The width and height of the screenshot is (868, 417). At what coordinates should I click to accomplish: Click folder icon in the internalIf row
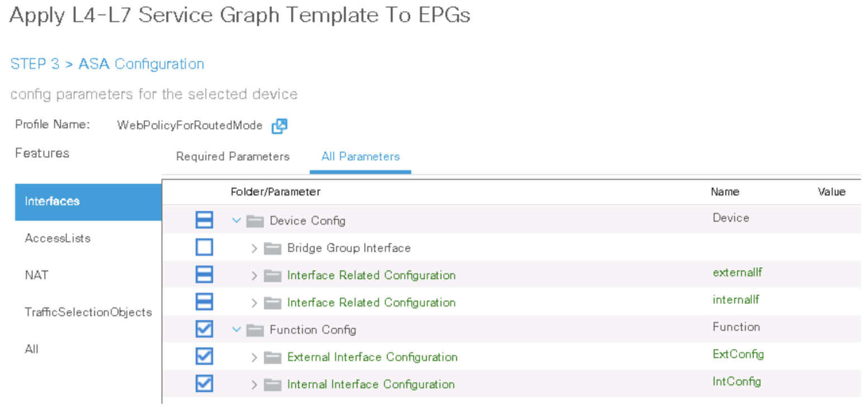tap(273, 302)
